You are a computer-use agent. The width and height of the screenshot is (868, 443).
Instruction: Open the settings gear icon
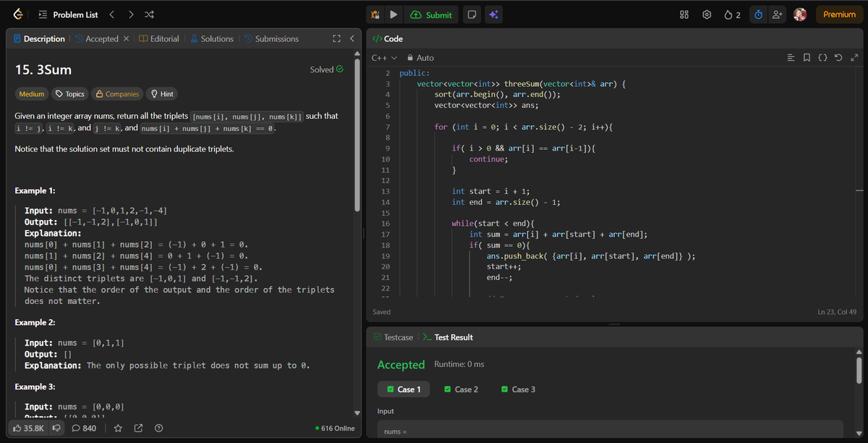pos(706,14)
